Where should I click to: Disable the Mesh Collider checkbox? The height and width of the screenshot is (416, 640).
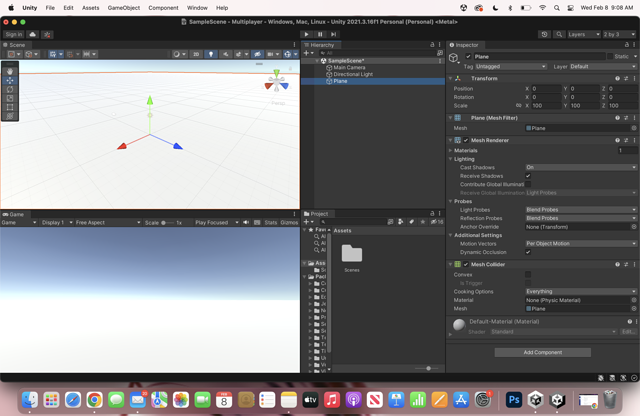coord(466,265)
